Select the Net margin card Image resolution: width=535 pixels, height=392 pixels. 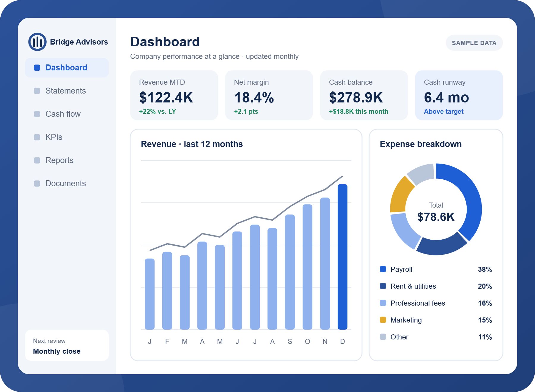coord(269,95)
